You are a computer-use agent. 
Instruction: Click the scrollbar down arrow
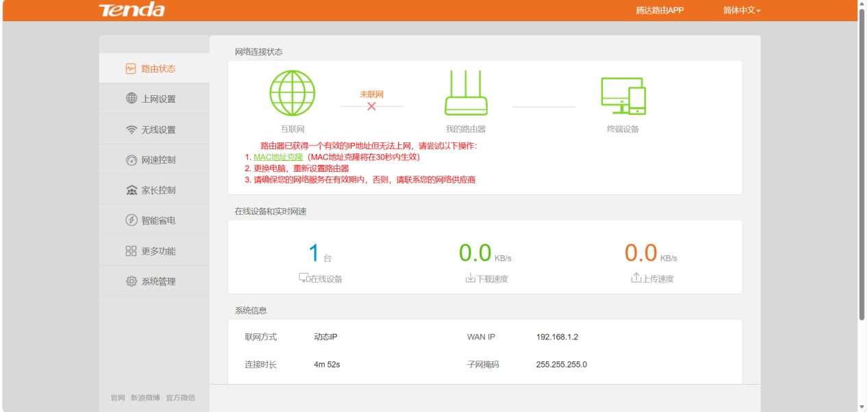tap(862, 407)
